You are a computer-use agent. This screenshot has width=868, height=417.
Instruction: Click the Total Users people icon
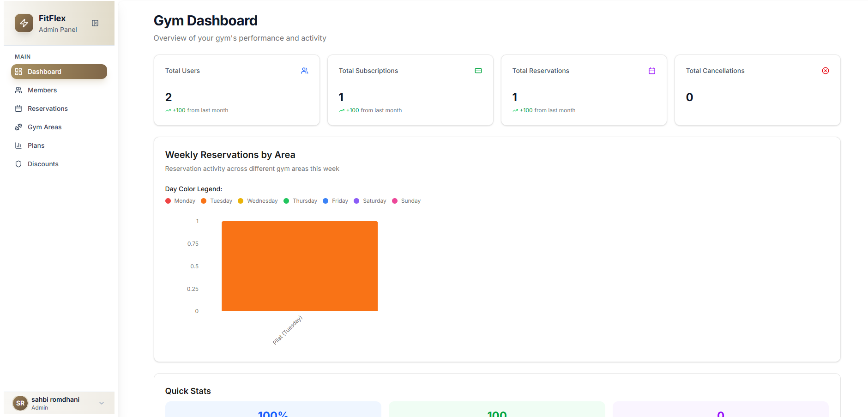(305, 71)
